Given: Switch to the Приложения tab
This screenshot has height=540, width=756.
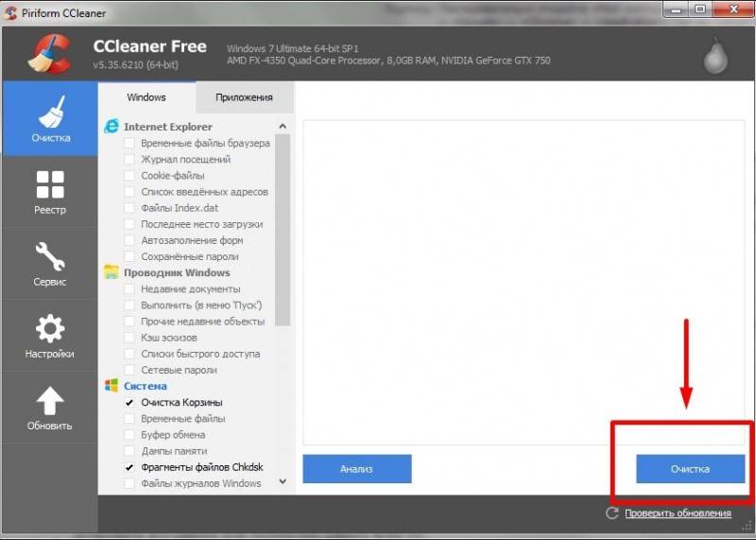Looking at the screenshot, I should tap(245, 97).
